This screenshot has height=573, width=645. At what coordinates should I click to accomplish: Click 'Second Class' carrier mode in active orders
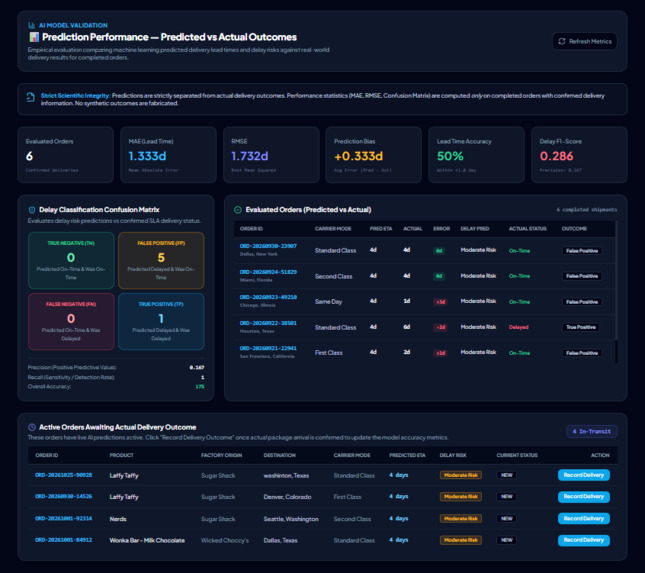[x=352, y=519]
